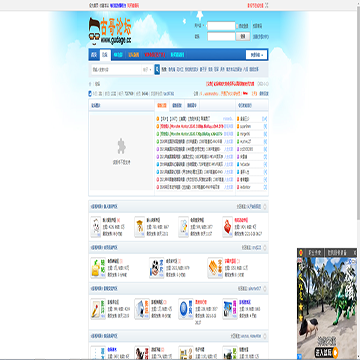Open the white quick navigation dropdown in the nav bar

[256, 55]
